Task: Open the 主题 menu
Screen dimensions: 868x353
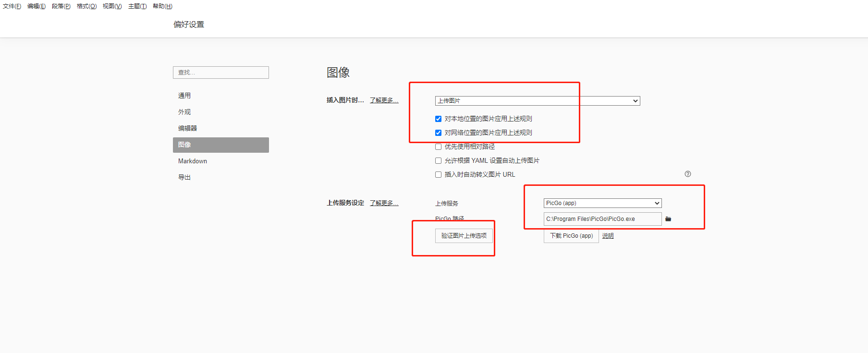Action: tap(137, 6)
